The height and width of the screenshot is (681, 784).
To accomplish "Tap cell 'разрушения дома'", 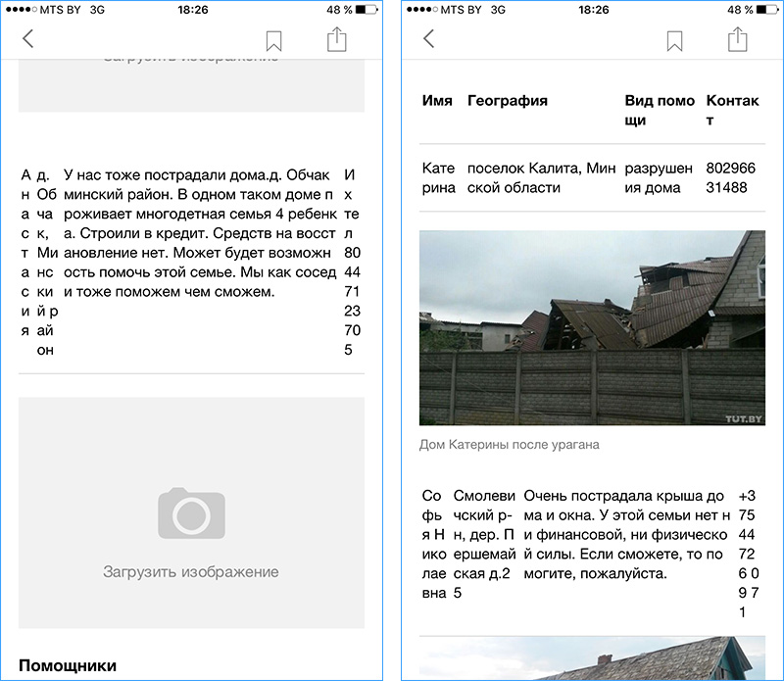I will [659, 177].
